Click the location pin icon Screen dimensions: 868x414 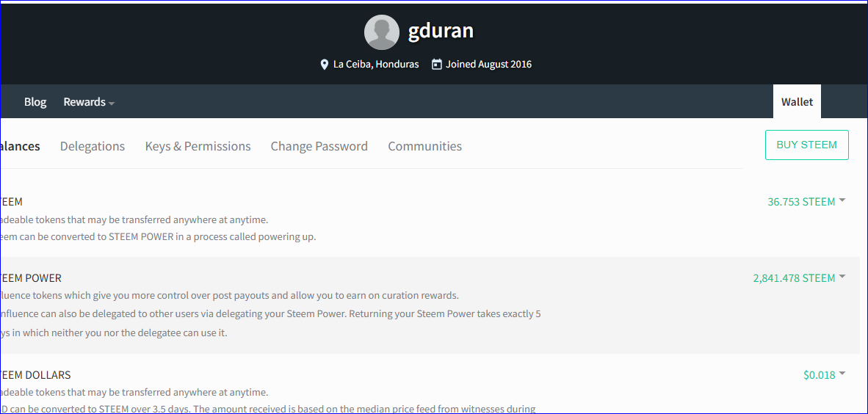[325, 65]
